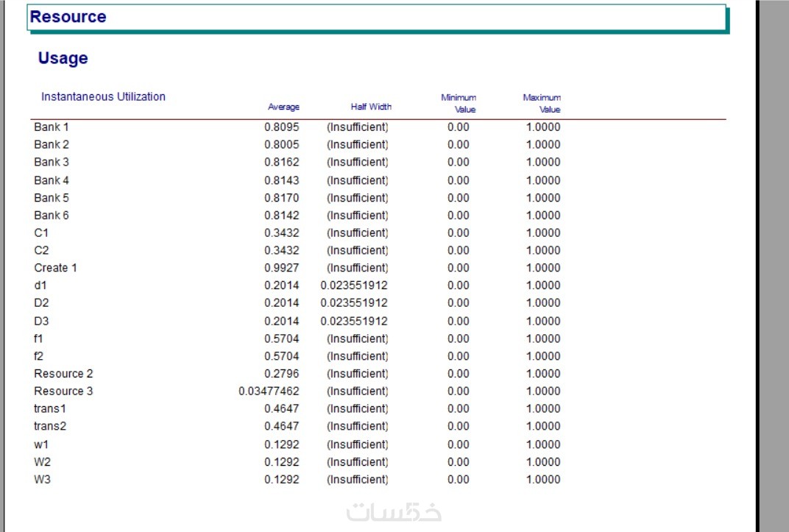Click Bank 3 average value 0.8162
The image size is (789, 532).
(x=282, y=162)
